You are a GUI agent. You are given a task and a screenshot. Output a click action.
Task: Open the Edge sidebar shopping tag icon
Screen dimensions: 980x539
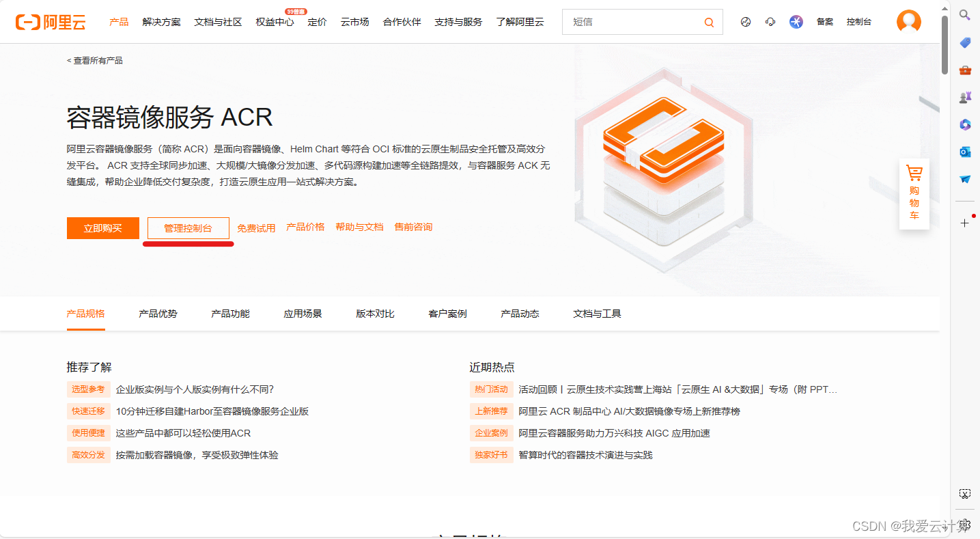[x=965, y=42]
